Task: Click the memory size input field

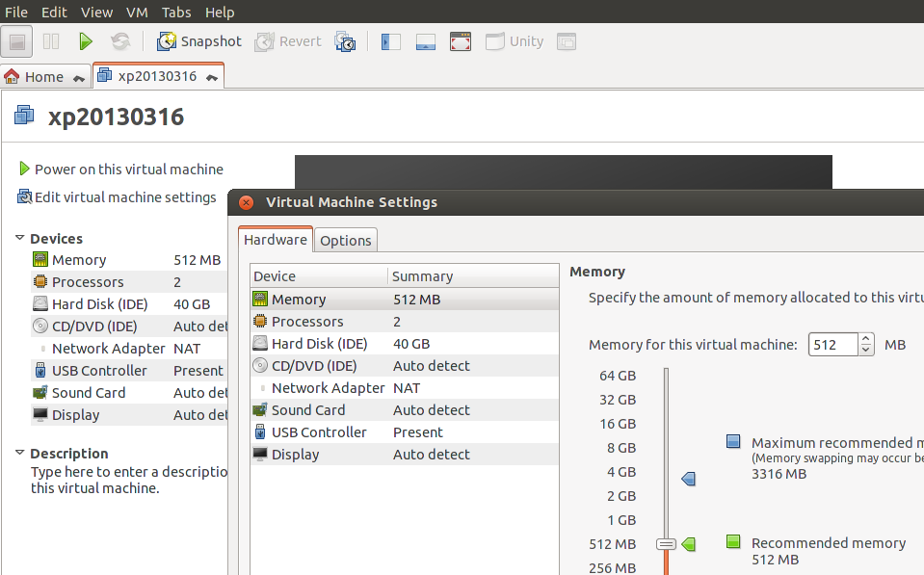Action: click(x=833, y=345)
